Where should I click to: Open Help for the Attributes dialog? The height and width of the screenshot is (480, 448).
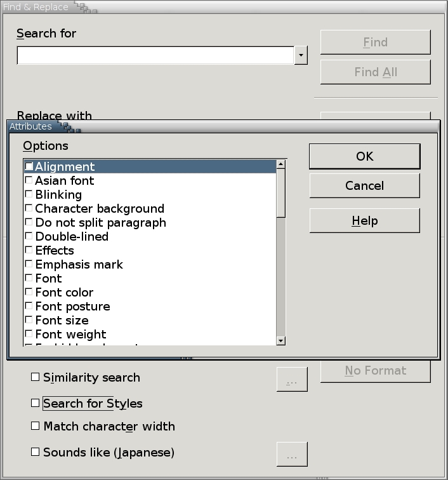364,220
